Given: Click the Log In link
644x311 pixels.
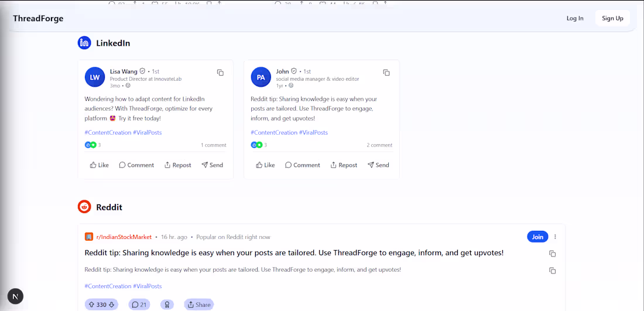Looking at the screenshot, I should click(575, 18).
